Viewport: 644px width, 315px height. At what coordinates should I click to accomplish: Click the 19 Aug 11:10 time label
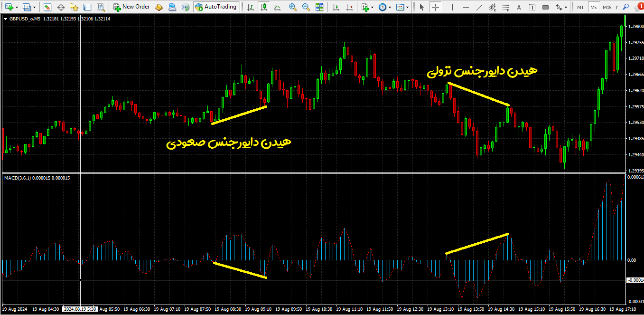pos(349,309)
